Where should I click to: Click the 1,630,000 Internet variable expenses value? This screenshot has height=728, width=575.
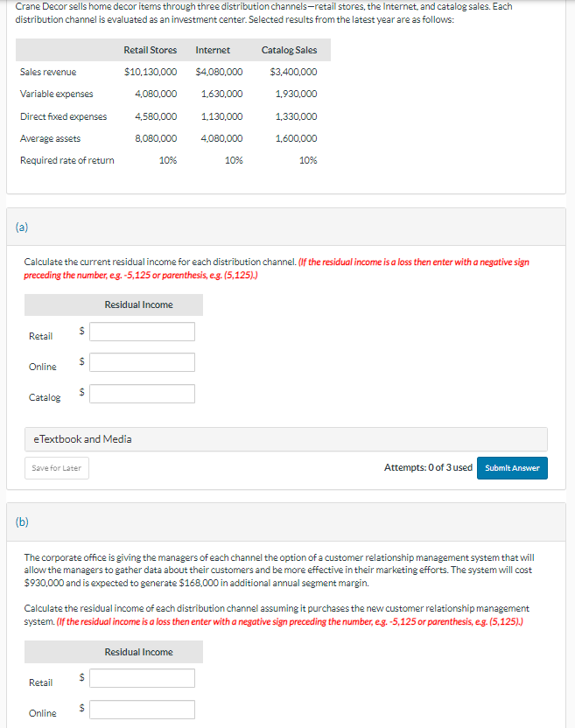coord(222,94)
